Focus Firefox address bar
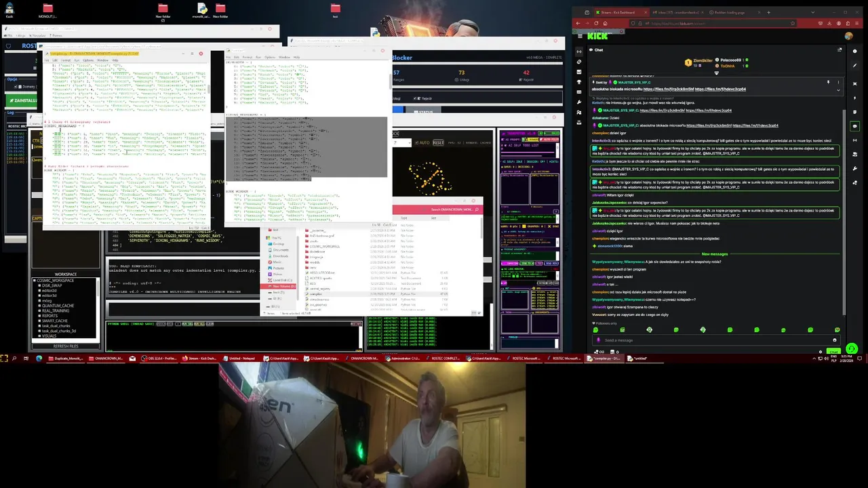The height and width of the screenshot is (488, 868). (x=712, y=23)
